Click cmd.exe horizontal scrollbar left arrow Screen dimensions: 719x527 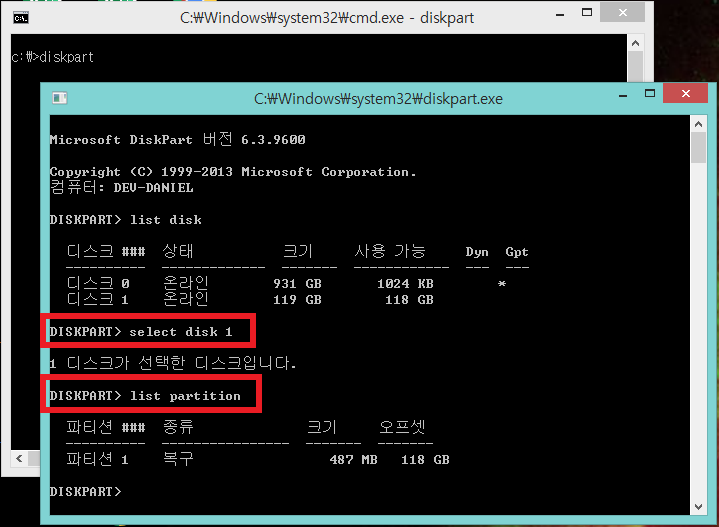[19, 458]
